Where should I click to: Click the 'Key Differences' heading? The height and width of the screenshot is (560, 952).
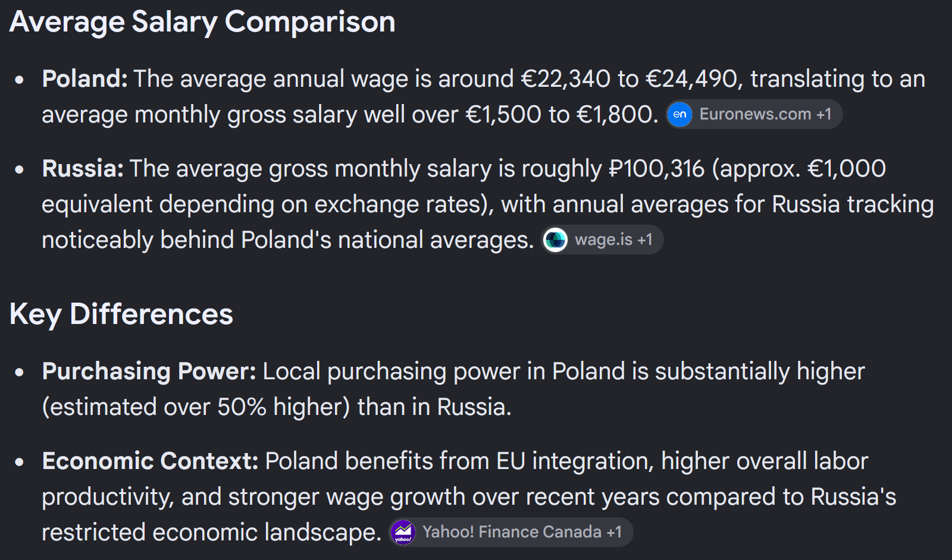point(121,314)
